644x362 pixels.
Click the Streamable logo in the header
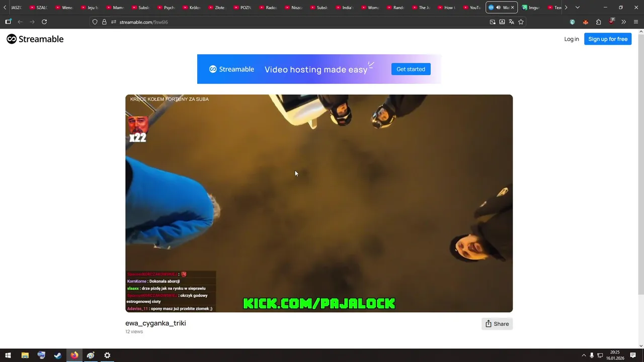click(35, 39)
